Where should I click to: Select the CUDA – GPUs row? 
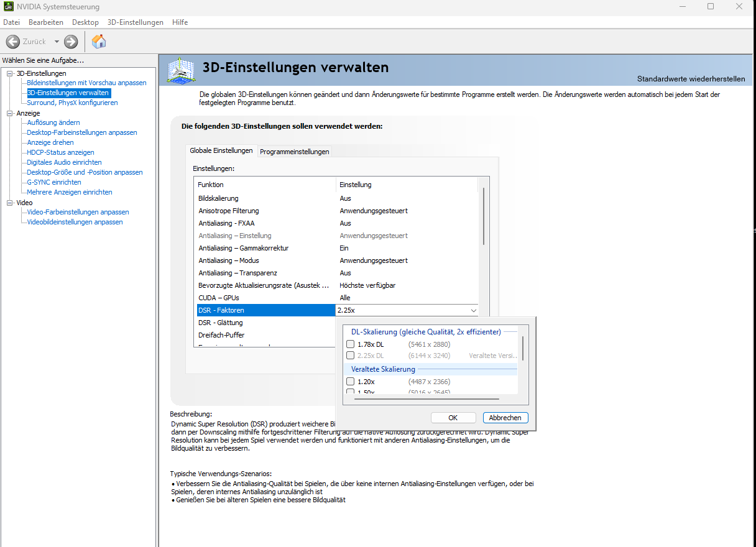point(338,298)
